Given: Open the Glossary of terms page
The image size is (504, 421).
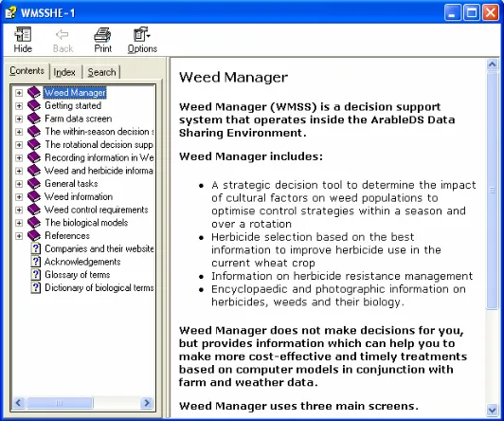Looking at the screenshot, I should coord(77,275).
